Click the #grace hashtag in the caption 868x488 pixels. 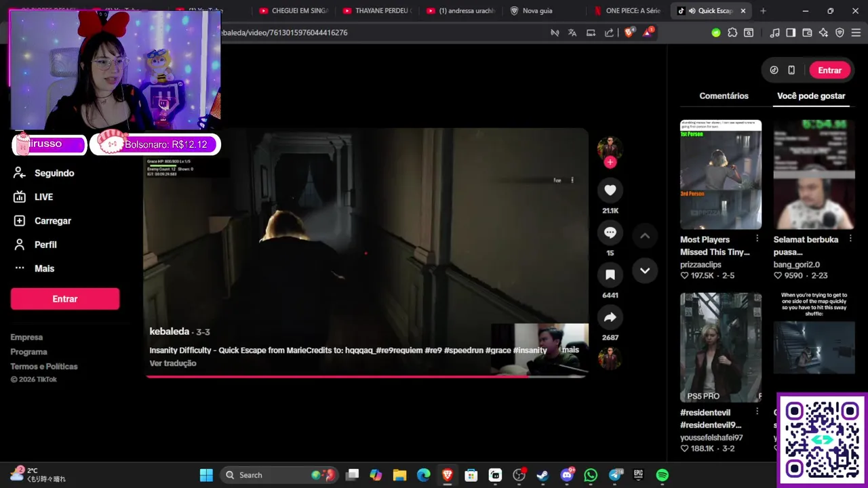pyautogui.click(x=498, y=350)
